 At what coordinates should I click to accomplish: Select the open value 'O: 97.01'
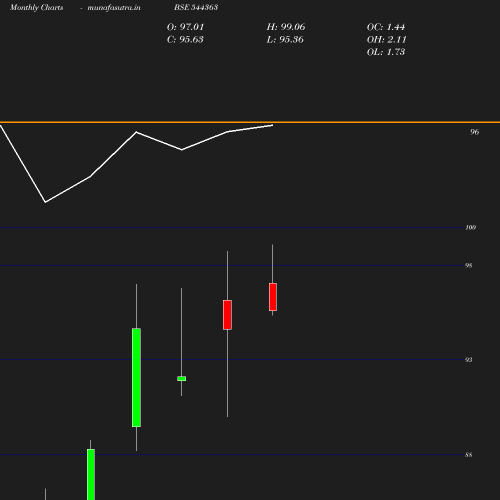point(185,27)
